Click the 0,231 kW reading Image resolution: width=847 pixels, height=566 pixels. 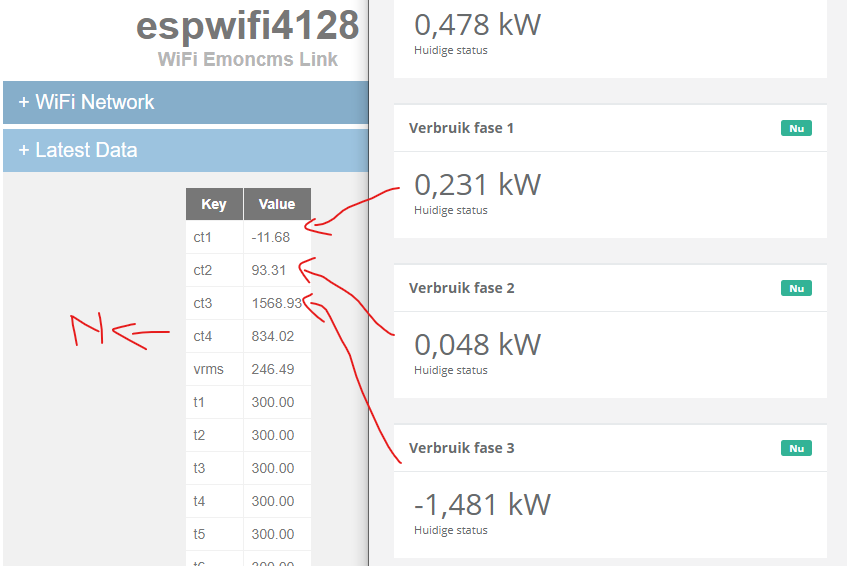[478, 185]
